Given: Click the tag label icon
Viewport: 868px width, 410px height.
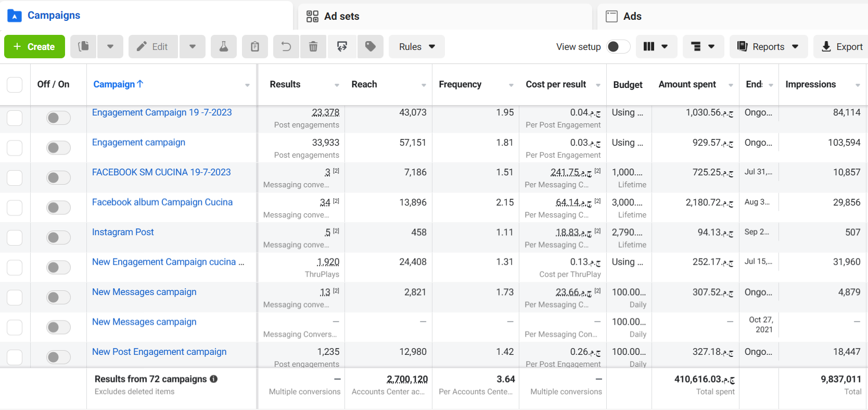Looking at the screenshot, I should coord(371,47).
